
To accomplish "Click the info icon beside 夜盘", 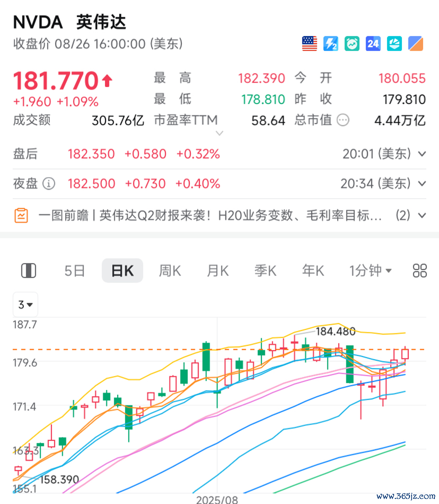I will point(49,183).
